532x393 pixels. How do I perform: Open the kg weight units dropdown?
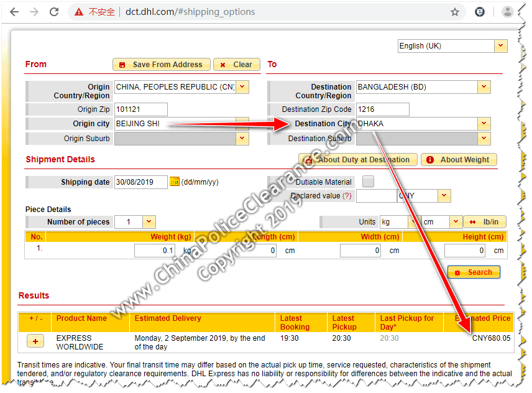click(x=413, y=222)
